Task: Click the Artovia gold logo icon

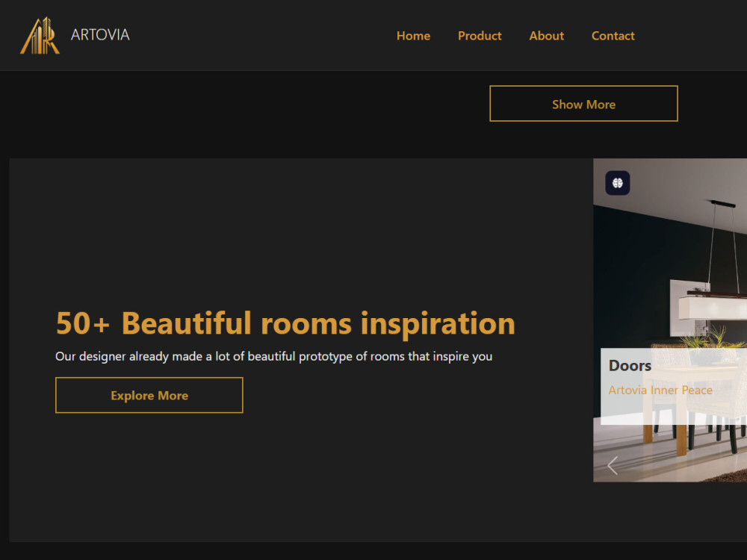Action: point(40,35)
